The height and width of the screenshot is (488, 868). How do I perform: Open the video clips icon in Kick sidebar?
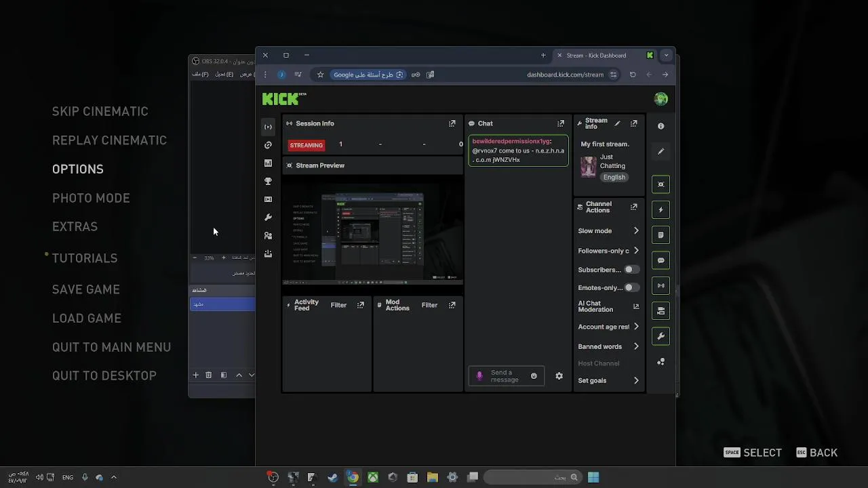(x=268, y=199)
